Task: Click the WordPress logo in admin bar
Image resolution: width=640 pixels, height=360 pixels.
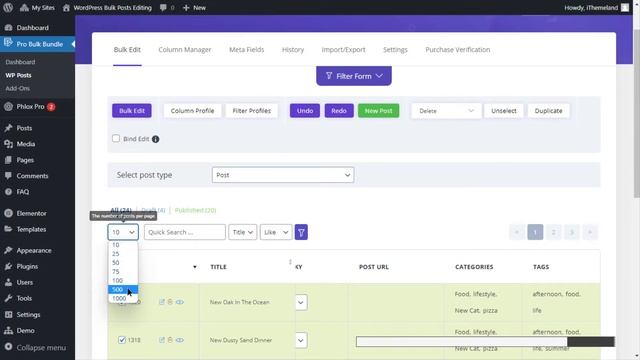Action: (8, 7)
